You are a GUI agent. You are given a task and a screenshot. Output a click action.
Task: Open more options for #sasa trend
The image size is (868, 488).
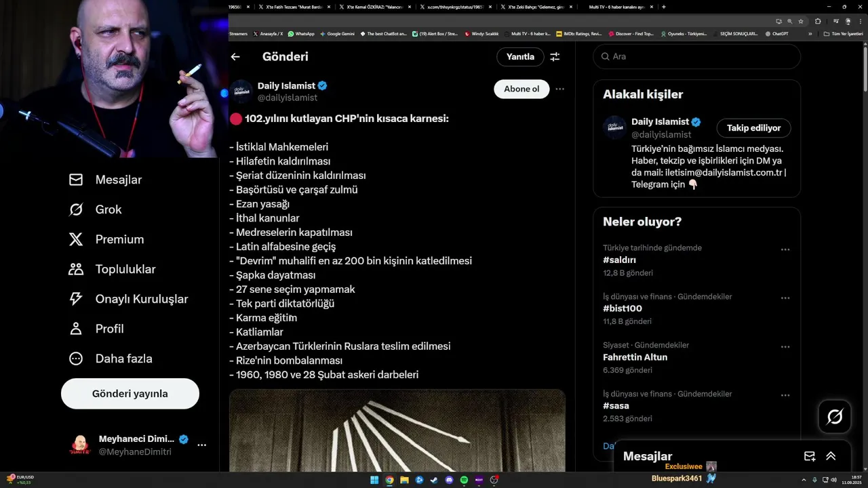pyautogui.click(x=785, y=396)
